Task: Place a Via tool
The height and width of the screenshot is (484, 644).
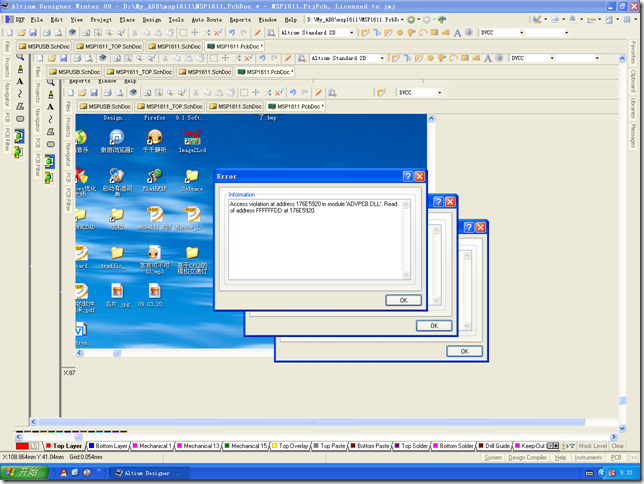Action: (x=411, y=32)
